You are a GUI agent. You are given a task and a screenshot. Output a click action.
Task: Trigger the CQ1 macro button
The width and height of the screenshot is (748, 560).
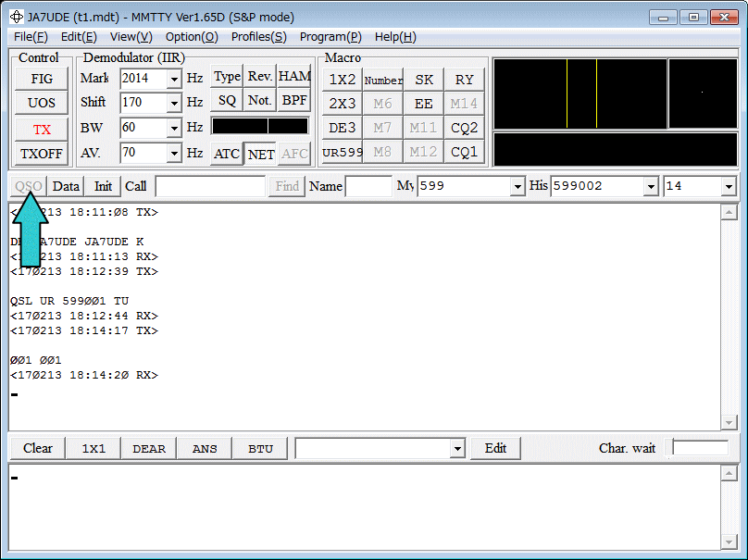(x=464, y=152)
